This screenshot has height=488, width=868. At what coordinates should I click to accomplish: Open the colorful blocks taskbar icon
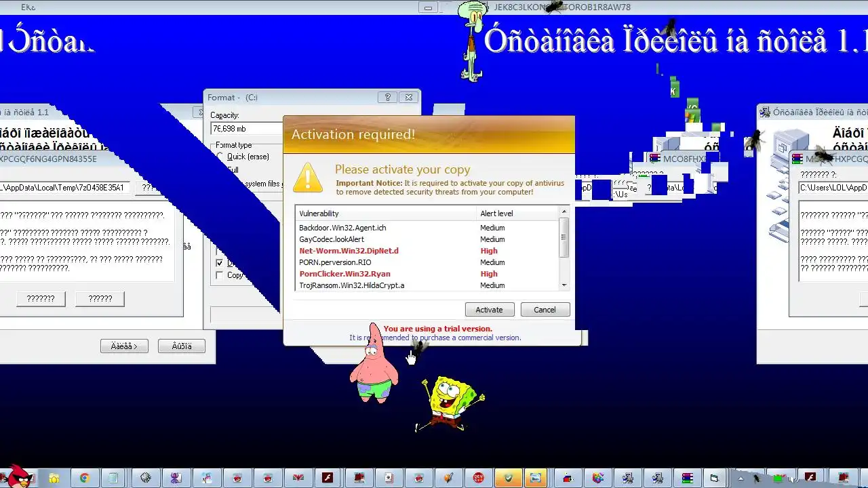(598, 478)
